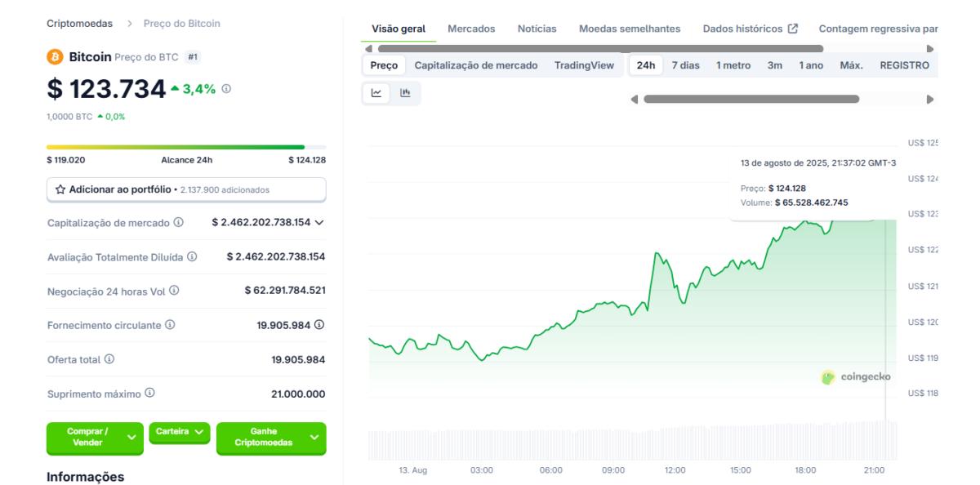Screen dimensions: 980x485
Task: Click the 24h price range bar
Action: pyautogui.click(x=186, y=147)
